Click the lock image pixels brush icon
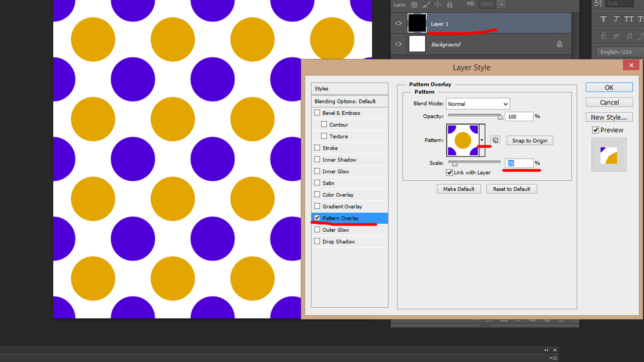 426,4
